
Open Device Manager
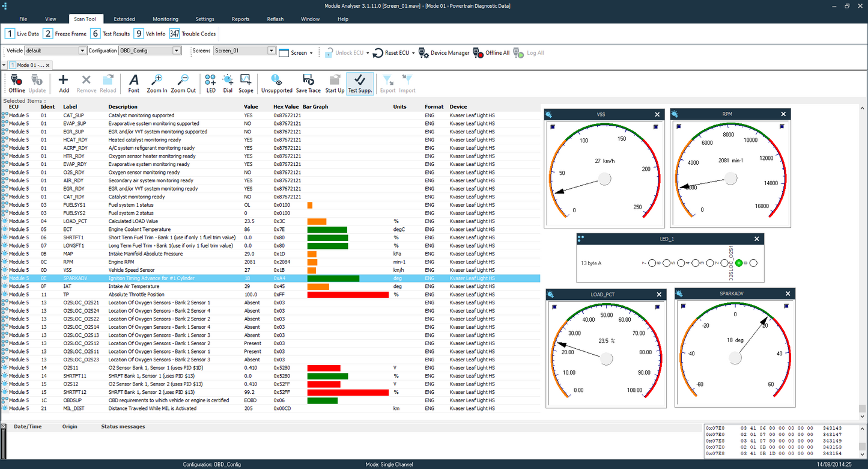point(444,53)
